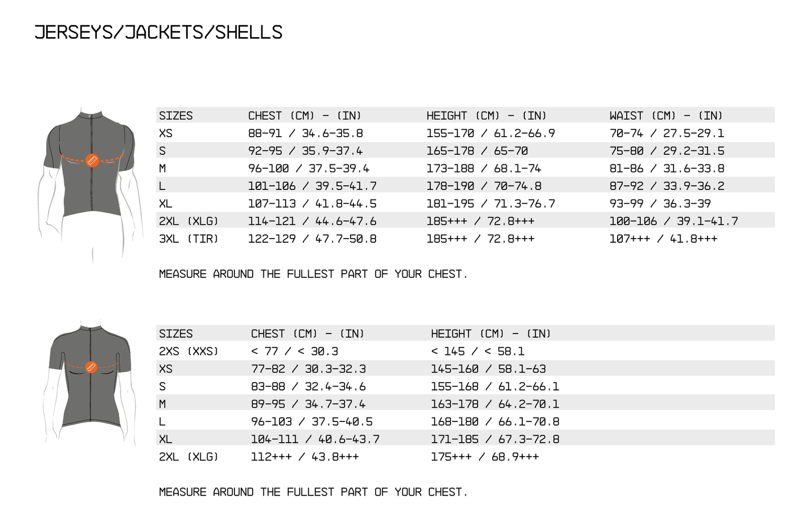Select the women's jersey illustration

point(90,383)
